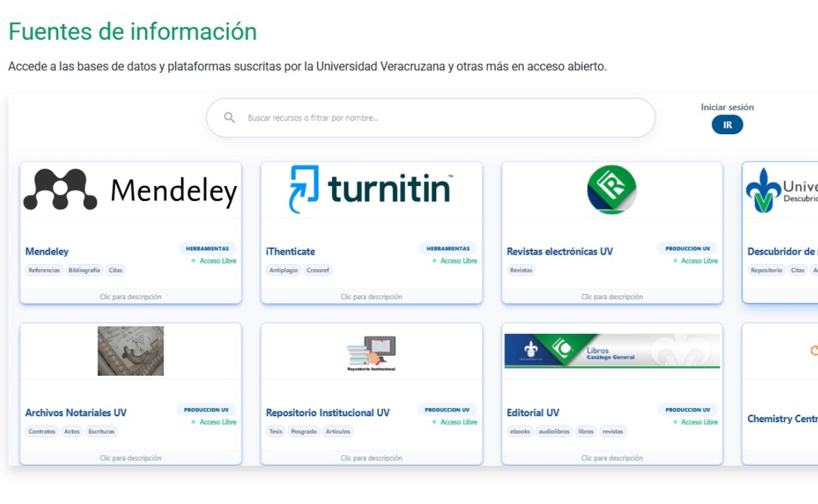Select the audiolibros tag
Image resolution: width=818 pixels, height=504 pixels.
(x=553, y=432)
